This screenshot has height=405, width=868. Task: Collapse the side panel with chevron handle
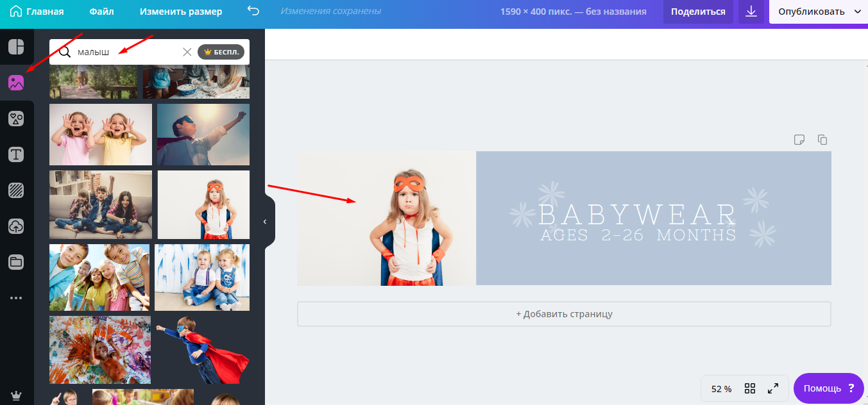pos(265,222)
